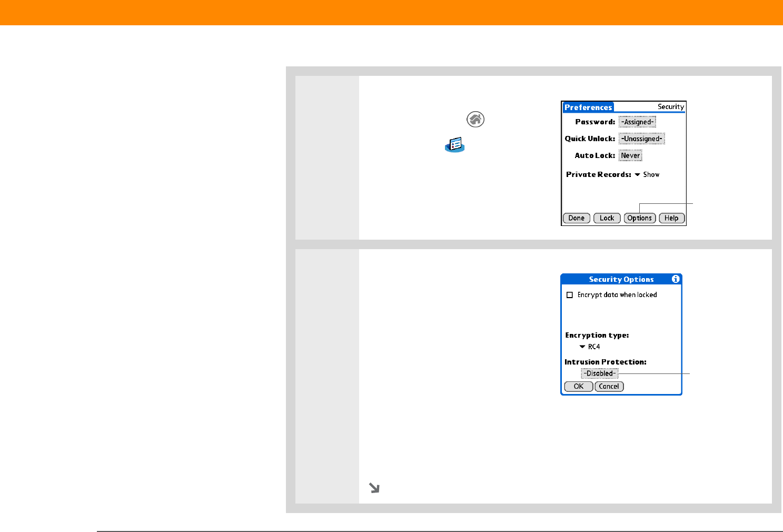Tap the Security Options info icon
The image size is (783, 532).
coord(676,279)
